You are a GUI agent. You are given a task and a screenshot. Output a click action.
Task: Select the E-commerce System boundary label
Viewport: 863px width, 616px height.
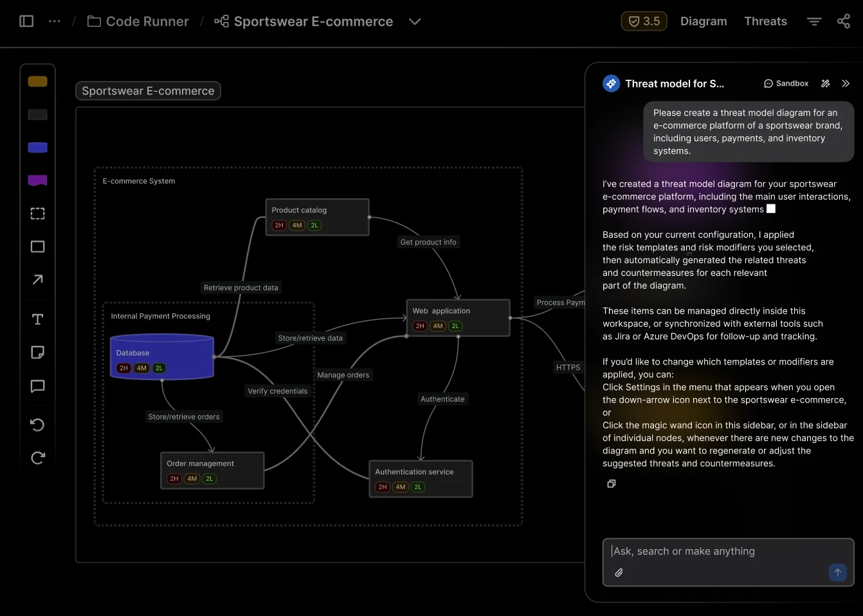pos(139,181)
